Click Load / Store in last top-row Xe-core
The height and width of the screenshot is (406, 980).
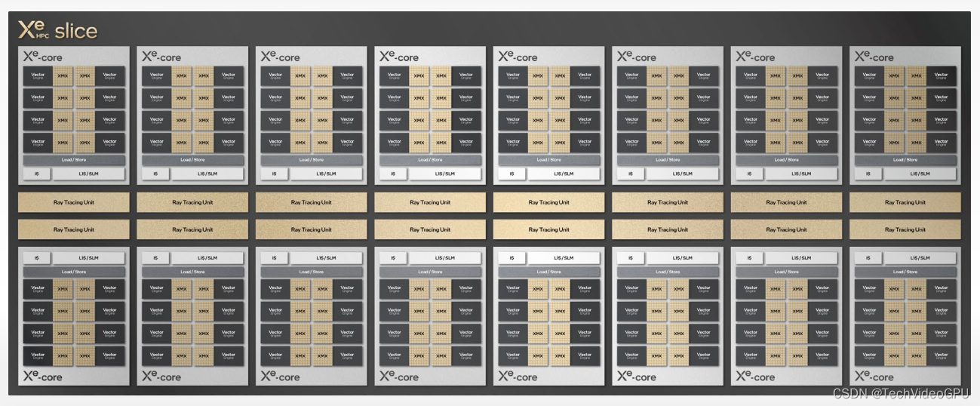coord(905,160)
